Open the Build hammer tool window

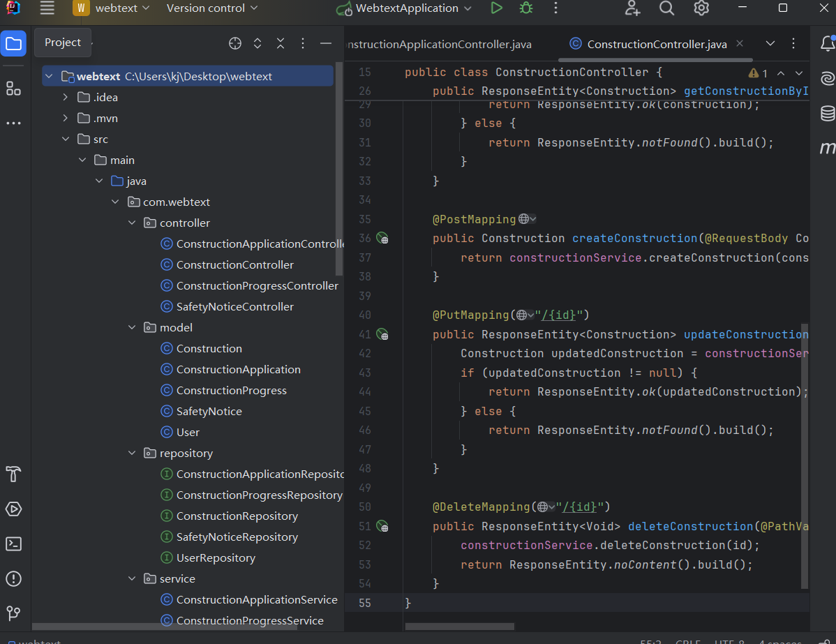[x=13, y=474]
